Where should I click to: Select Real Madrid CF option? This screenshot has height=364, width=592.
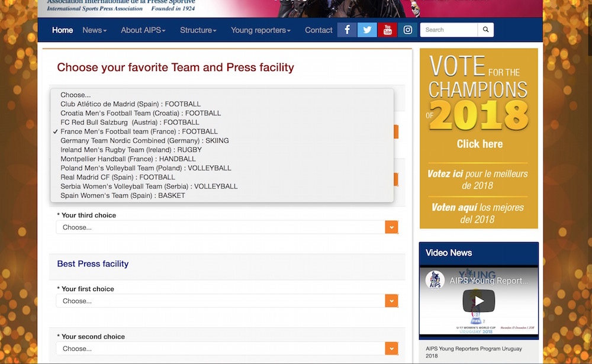tap(222, 177)
